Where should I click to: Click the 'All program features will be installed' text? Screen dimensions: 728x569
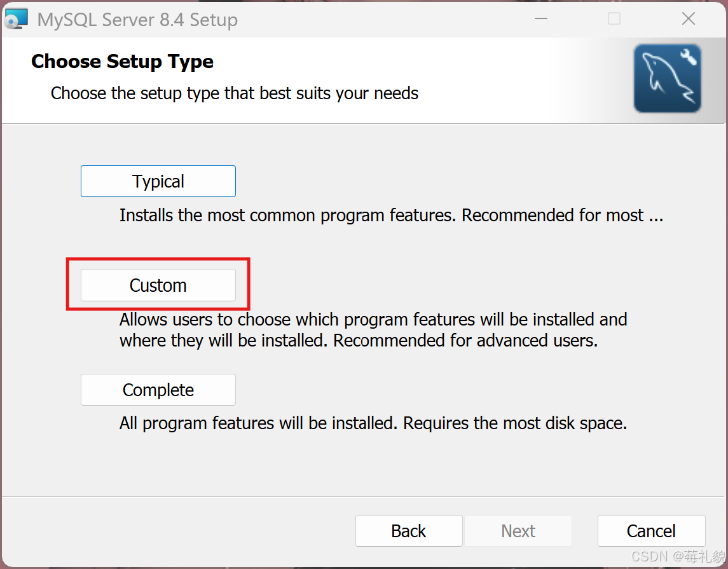373,423
